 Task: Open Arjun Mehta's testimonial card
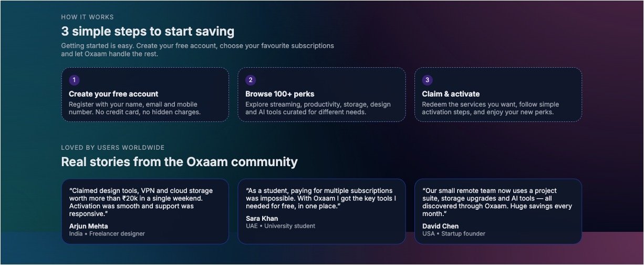pos(145,211)
